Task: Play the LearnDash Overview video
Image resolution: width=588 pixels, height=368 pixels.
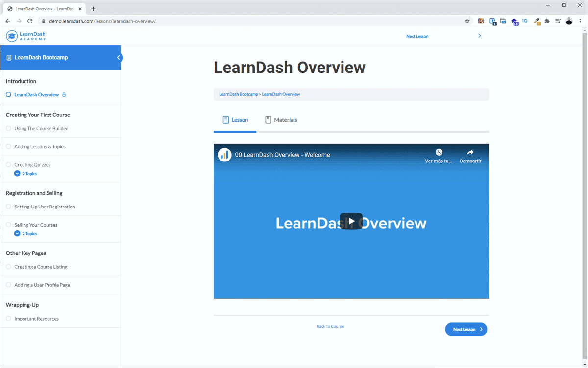Action: tap(351, 221)
